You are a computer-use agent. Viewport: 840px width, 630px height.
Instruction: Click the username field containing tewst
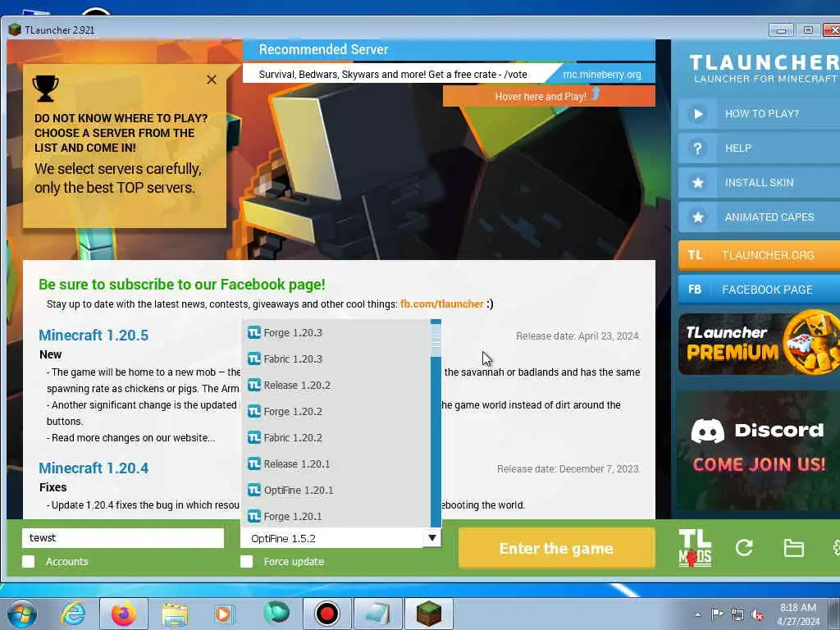[123, 538]
